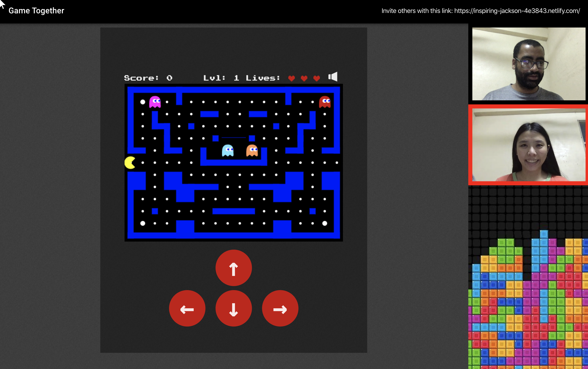Screen dimensions: 588x369
Task: Click the Game Together title
Action: (x=36, y=11)
